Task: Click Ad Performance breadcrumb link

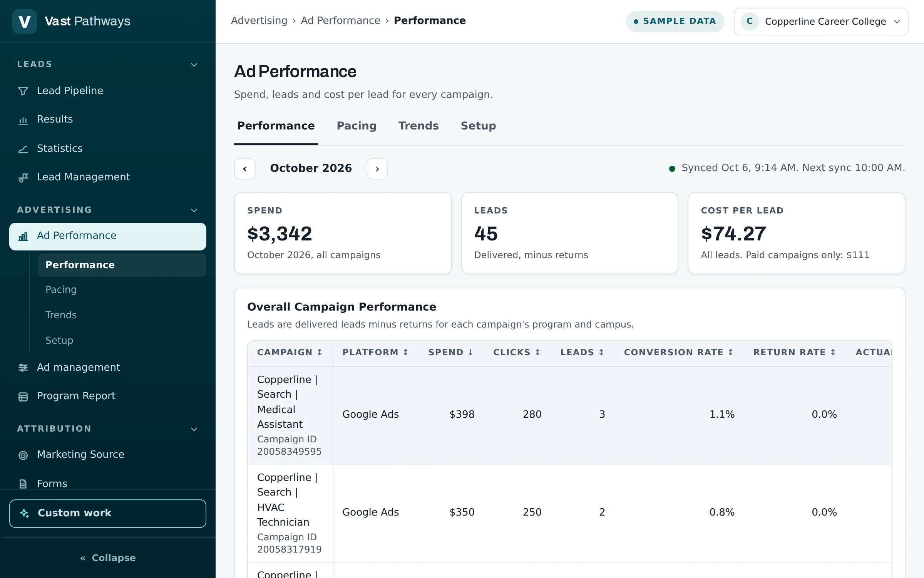Action: pyautogui.click(x=341, y=20)
